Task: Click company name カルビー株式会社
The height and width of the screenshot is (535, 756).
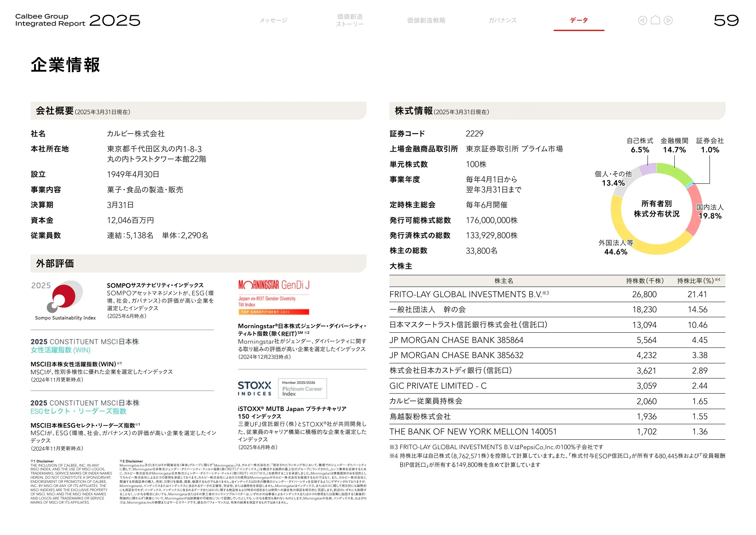Action: pyautogui.click(x=136, y=134)
